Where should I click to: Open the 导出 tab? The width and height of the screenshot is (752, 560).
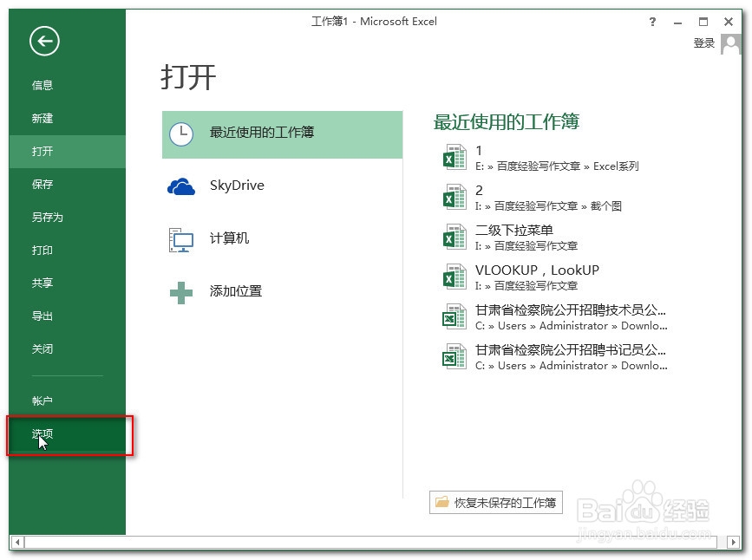click(43, 316)
